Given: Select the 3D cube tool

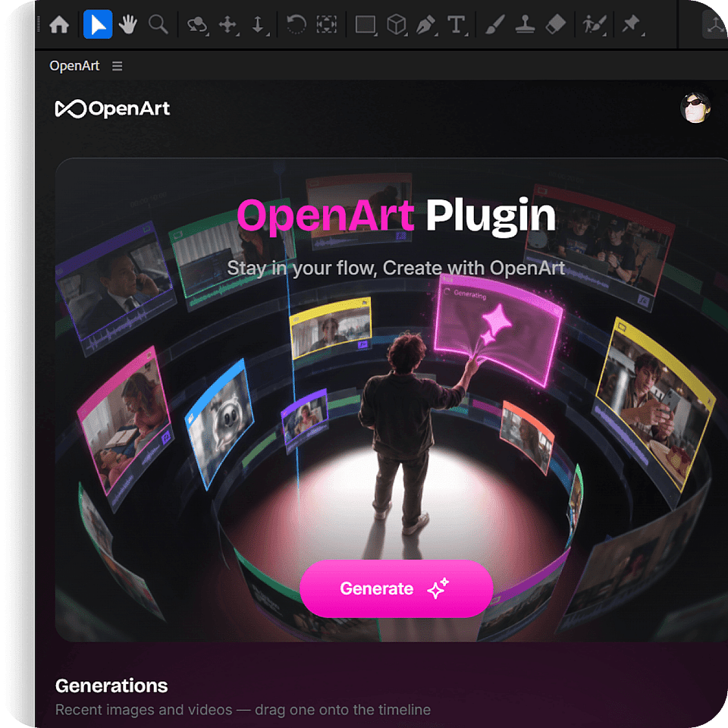Looking at the screenshot, I should pos(397,24).
